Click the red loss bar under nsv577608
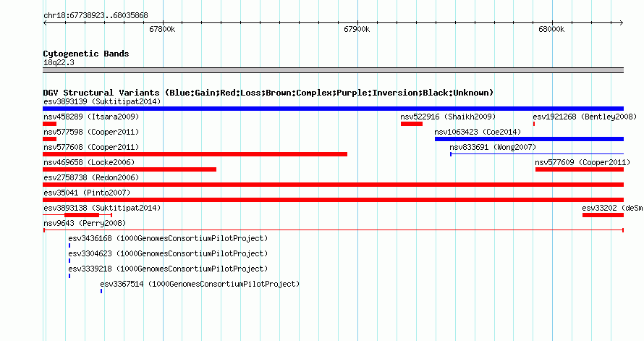This screenshot has width=644, height=341. 195,154
